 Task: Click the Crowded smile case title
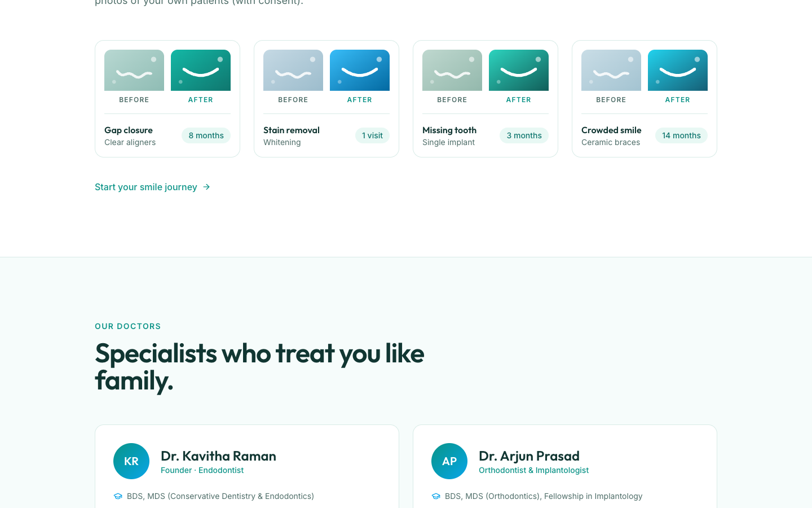point(611,130)
